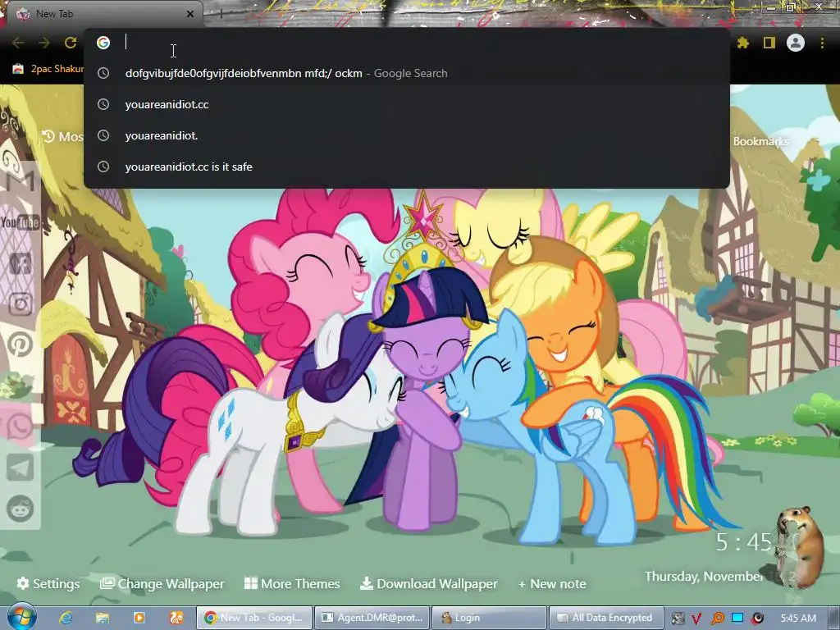Screen dimensions: 840x630
Task: Click the blue monitor tray icon
Action: tap(737, 618)
